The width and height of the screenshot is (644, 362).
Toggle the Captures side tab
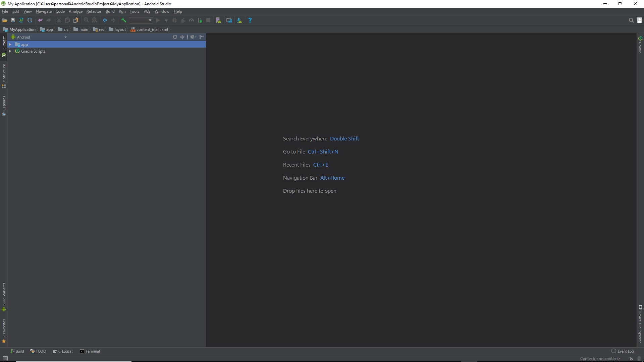click(4, 106)
